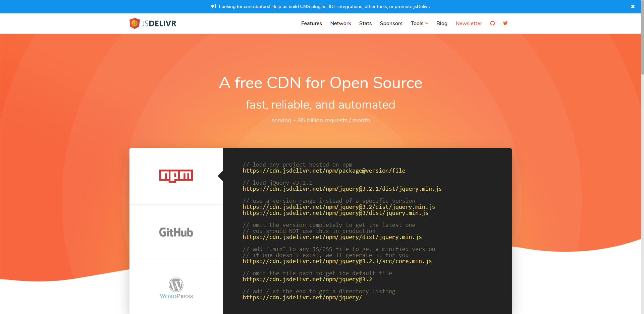The height and width of the screenshot is (314, 644).
Task: Click "if one doesn't exist" comment line
Action: click(326, 255)
